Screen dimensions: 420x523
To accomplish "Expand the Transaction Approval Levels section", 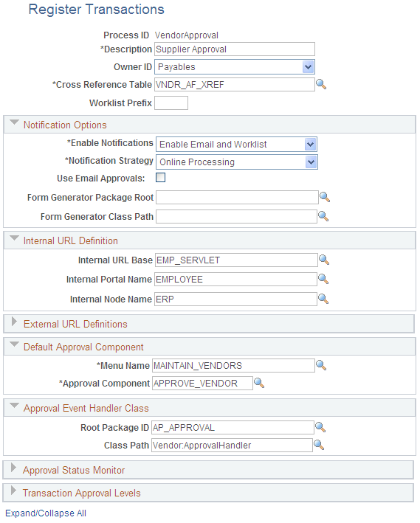I will click(14, 491).
